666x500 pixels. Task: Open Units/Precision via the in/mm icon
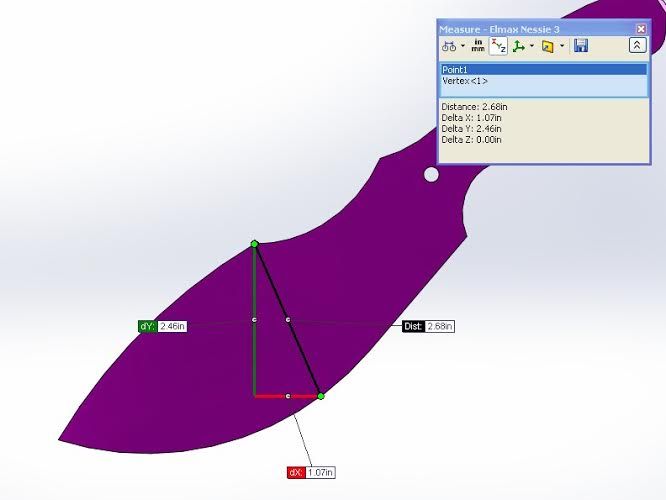[478, 45]
